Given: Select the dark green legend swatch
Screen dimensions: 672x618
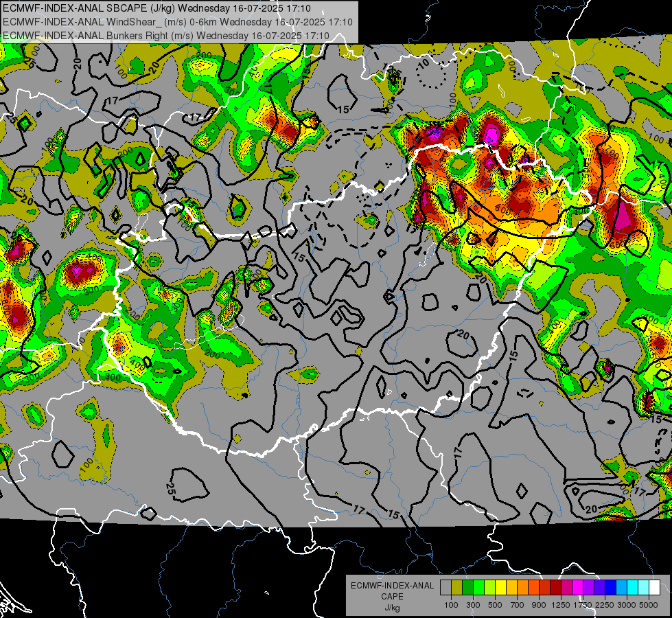Looking at the screenshot, I should click(467, 588).
